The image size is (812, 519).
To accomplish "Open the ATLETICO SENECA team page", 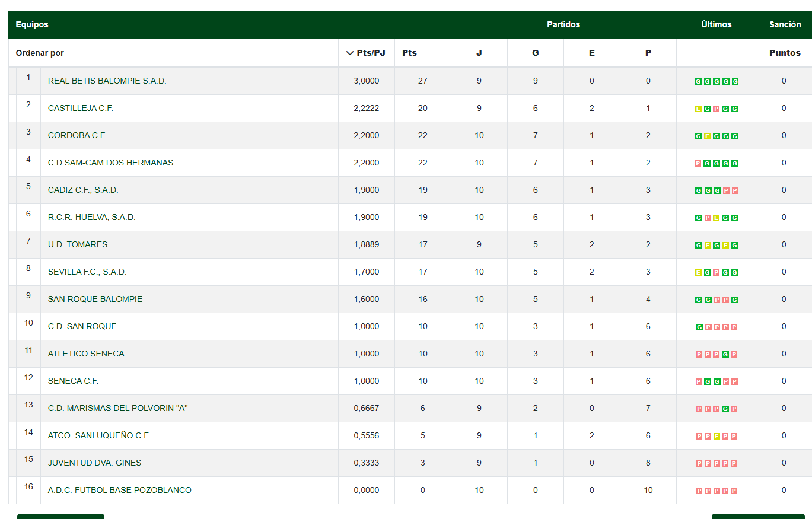I will (86, 354).
